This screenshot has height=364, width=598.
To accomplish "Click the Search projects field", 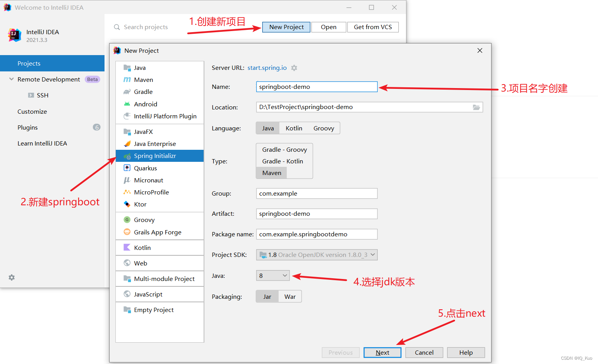I will pyautogui.click(x=146, y=27).
